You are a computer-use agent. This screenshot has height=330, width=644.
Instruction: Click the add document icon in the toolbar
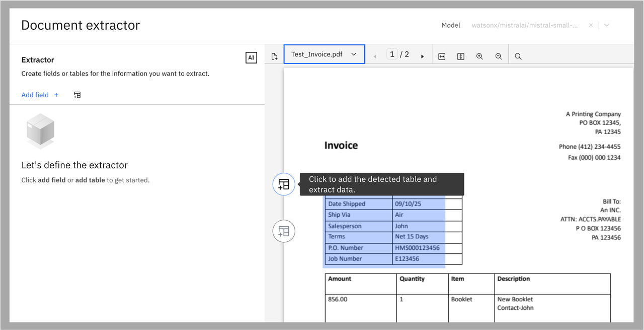[274, 56]
